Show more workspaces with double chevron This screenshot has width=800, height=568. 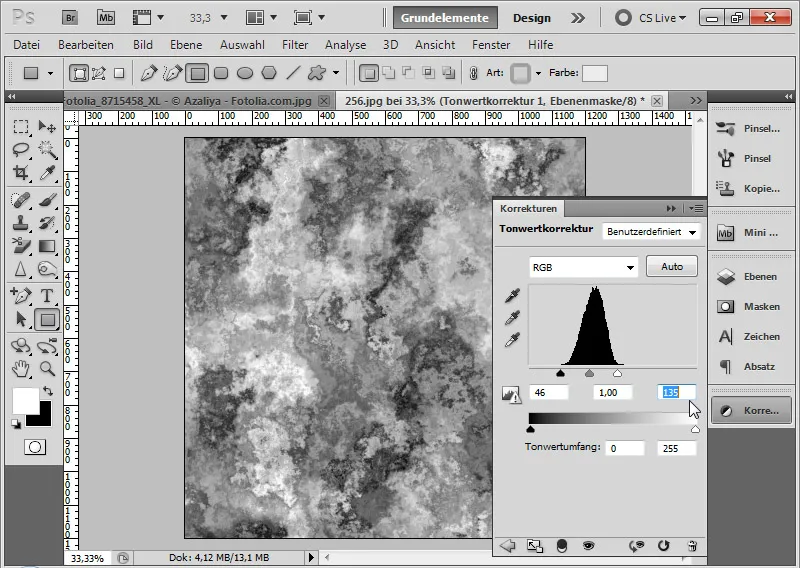[x=578, y=18]
